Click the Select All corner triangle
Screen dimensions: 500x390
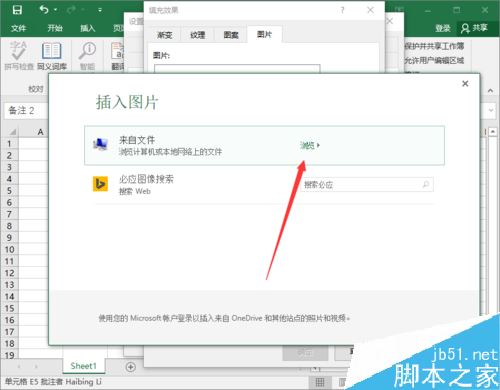12,132
